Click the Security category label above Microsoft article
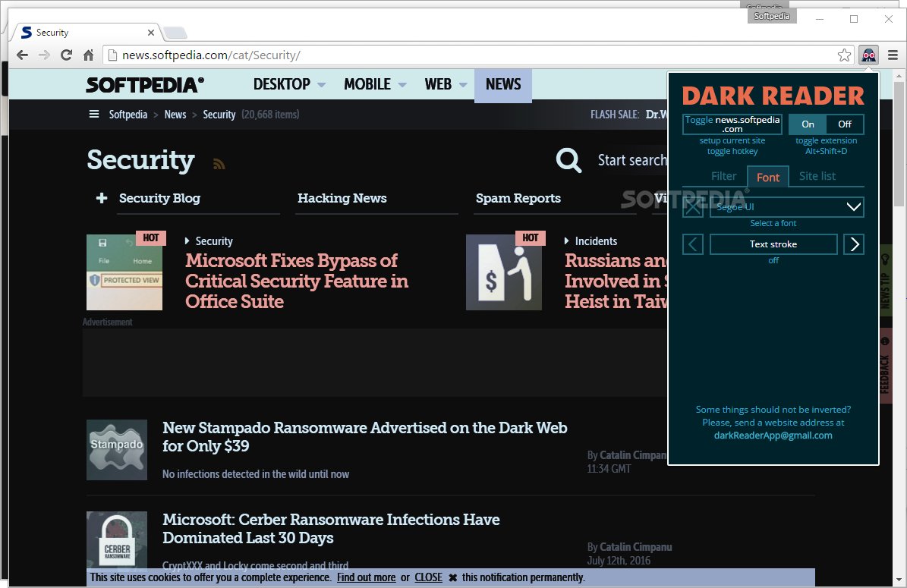Screen dimensions: 907x588 click(214, 241)
